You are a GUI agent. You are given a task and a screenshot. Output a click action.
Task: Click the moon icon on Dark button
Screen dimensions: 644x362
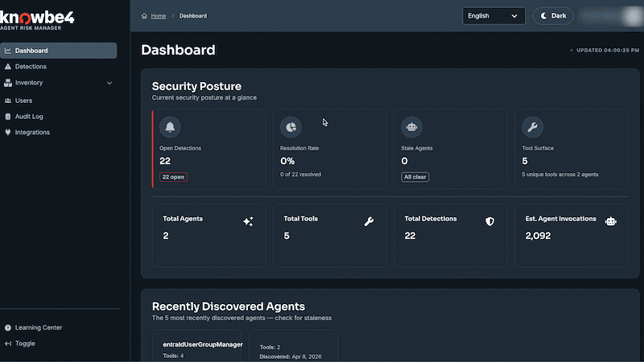point(543,16)
